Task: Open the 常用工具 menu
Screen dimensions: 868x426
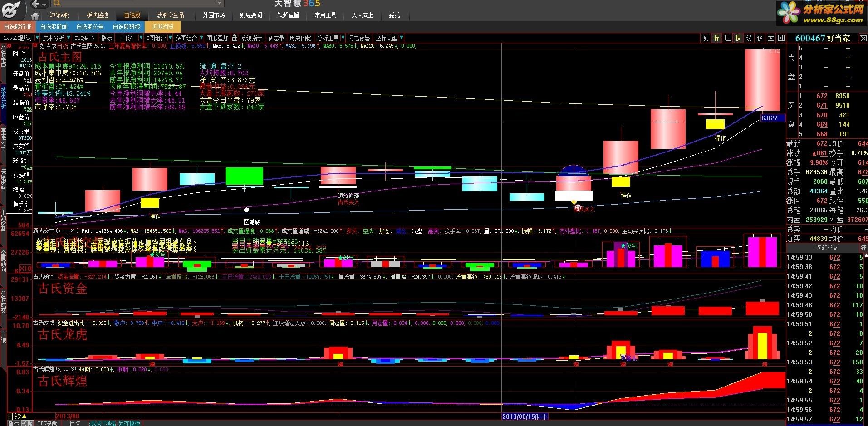Action: [325, 15]
